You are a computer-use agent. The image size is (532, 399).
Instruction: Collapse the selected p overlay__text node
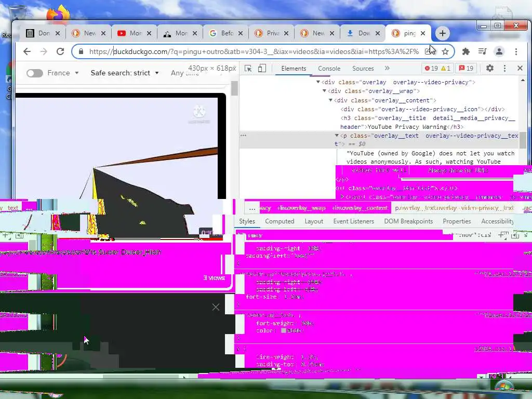click(337, 136)
